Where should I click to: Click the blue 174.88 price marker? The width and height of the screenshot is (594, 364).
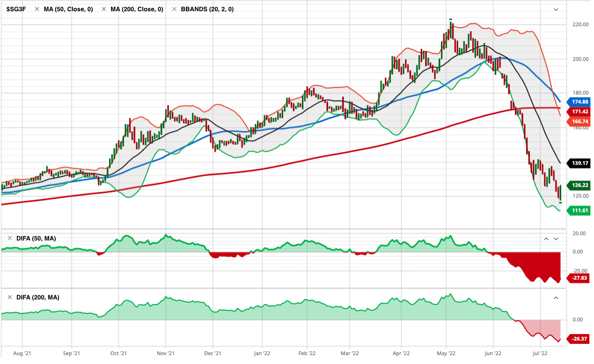pos(579,102)
